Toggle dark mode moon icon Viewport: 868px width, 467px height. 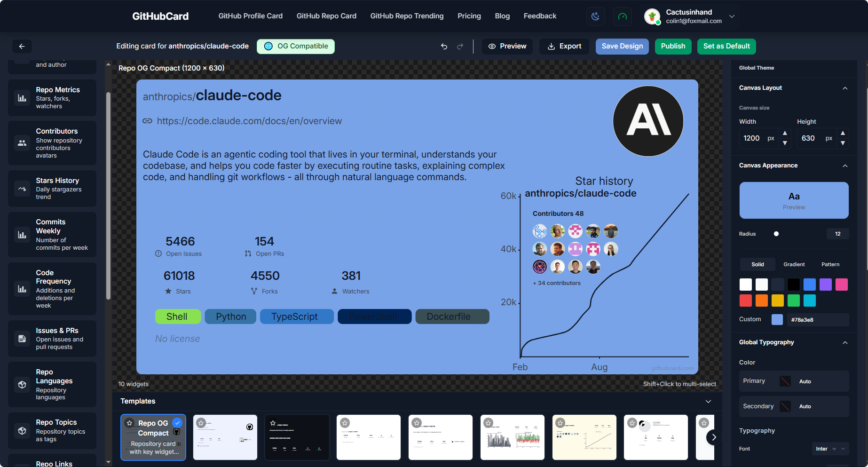595,16
